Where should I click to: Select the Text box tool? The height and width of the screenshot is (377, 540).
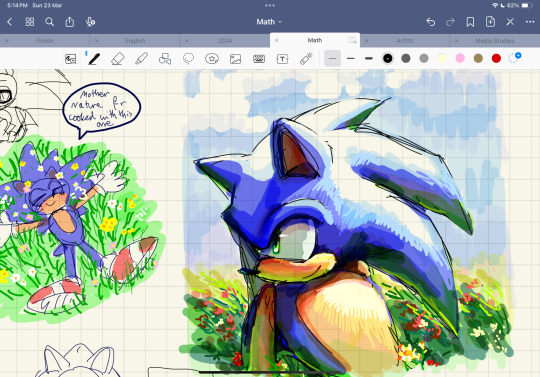tap(282, 59)
